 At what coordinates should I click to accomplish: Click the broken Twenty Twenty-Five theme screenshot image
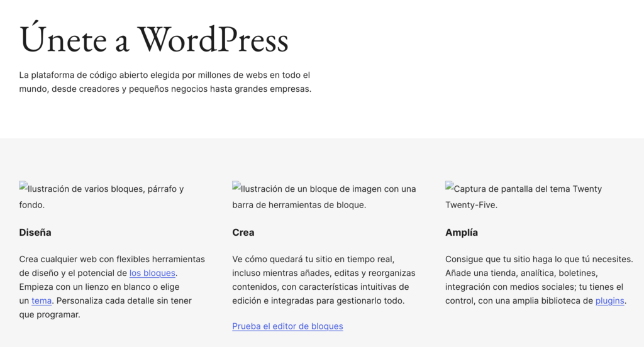pos(524,197)
